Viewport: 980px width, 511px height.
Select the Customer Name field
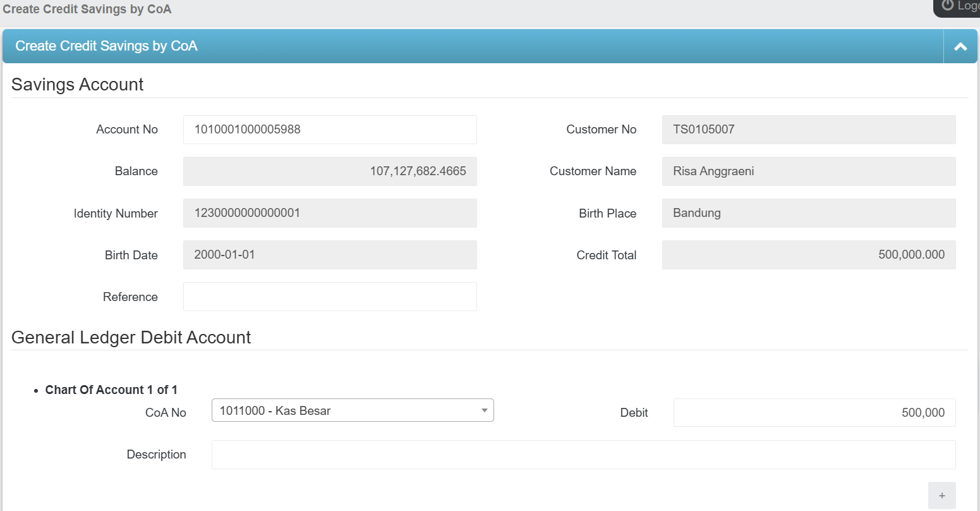click(x=808, y=171)
